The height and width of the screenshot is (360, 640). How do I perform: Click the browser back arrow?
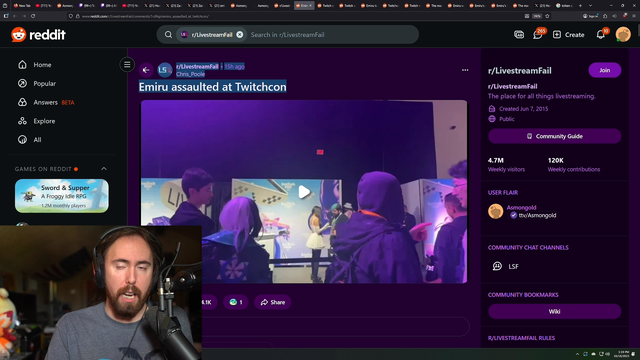[15, 16]
